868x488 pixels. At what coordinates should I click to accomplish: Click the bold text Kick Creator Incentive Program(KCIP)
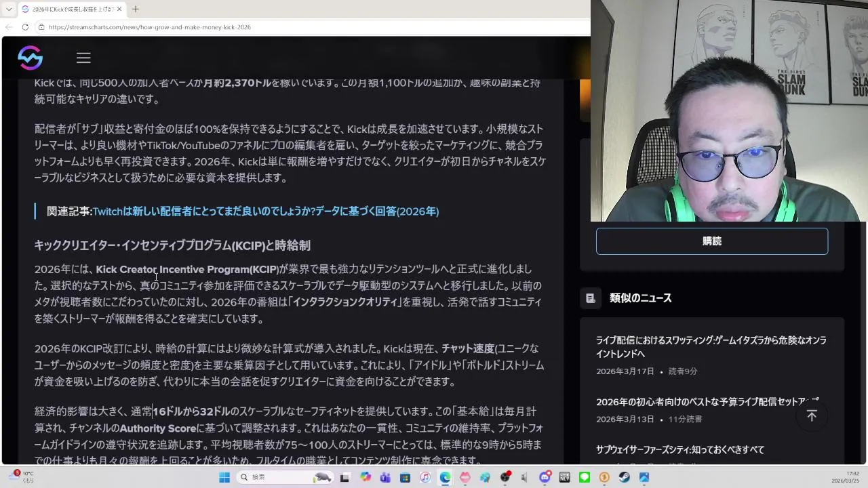pos(187,269)
